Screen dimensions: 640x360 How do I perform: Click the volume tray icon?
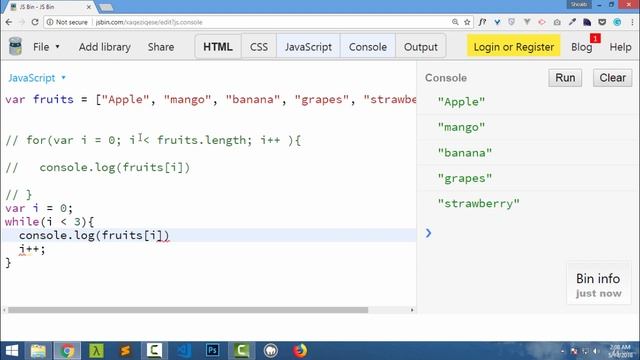pyautogui.click(x=596, y=351)
